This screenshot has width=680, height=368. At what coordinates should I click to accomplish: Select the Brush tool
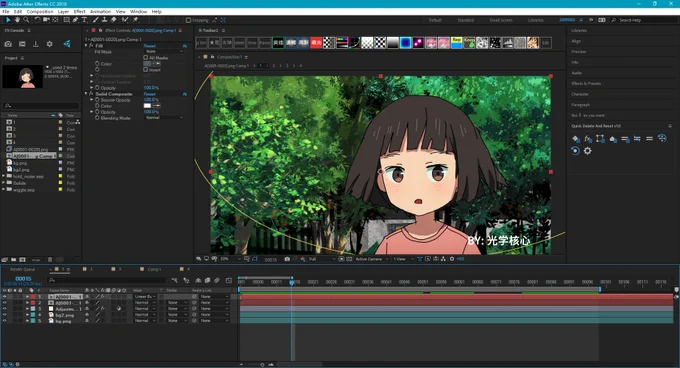click(x=96, y=20)
